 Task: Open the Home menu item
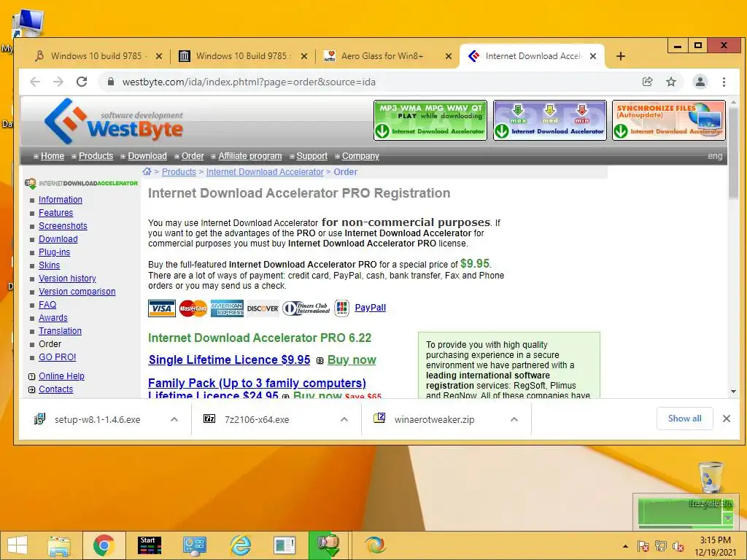click(53, 156)
